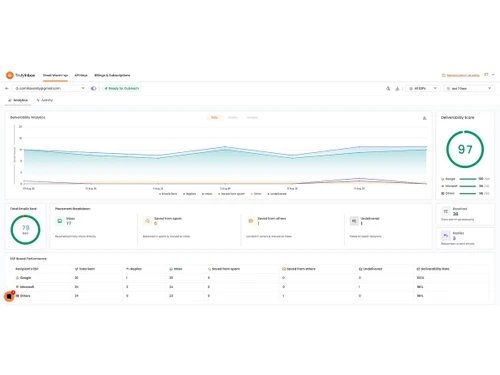Toggle the Emails Sent legend item
This screenshot has height=375, width=500.
(x=168, y=194)
